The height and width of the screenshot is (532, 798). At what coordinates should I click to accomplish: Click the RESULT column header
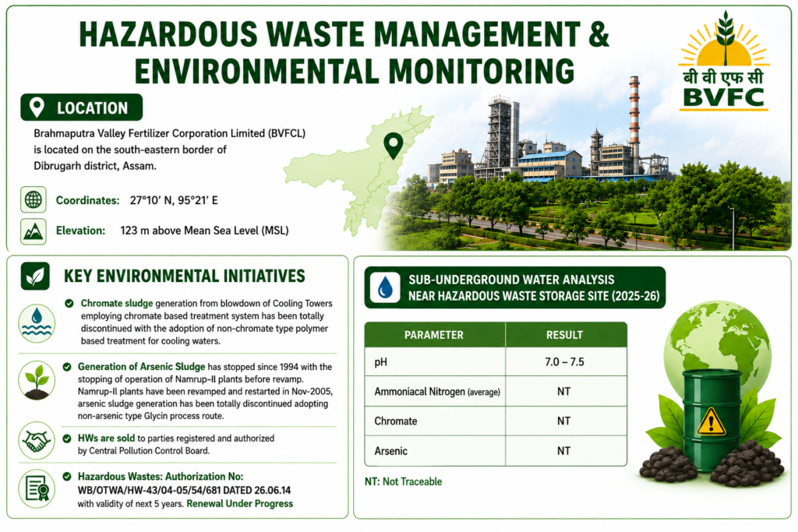[x=565, y=335]
